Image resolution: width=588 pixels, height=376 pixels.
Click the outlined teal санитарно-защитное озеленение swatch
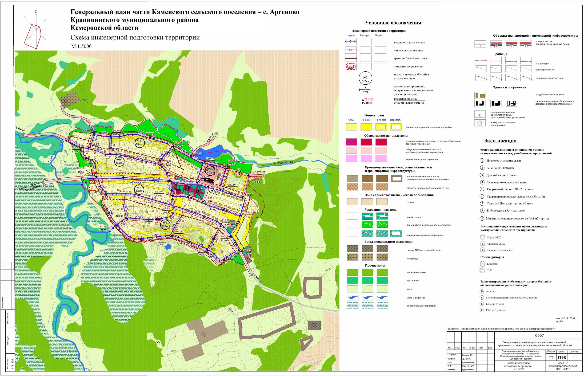click(x=396, y=233)
